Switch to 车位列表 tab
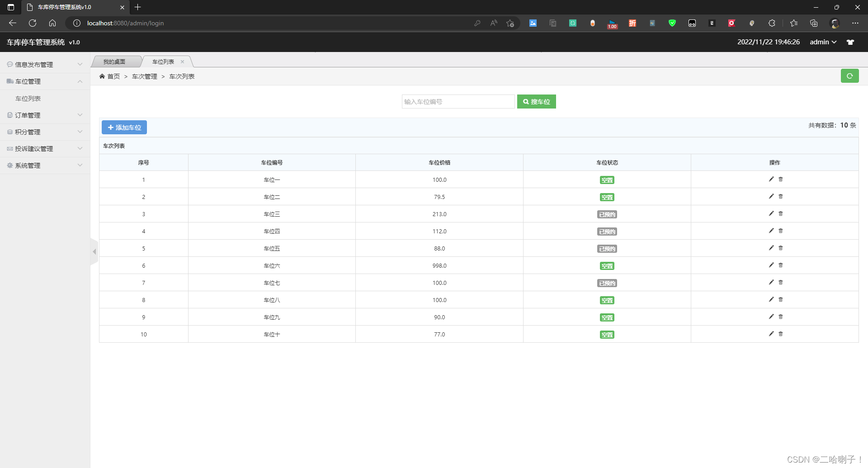This screenshot has height=468, width=868. [x=163, y=62]
